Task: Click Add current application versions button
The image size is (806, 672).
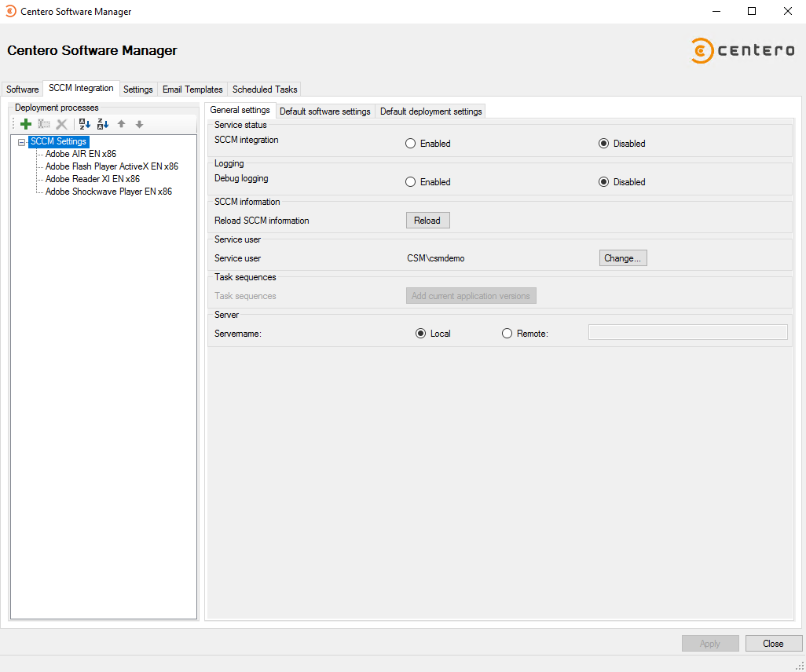Action: 471,295
